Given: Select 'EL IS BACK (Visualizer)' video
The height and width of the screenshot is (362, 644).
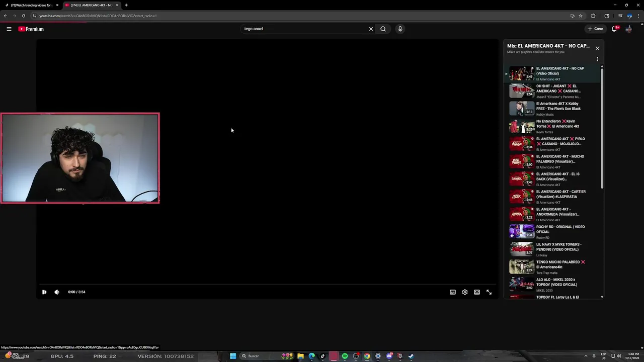Looking at the screenshot, I should (x=552, y=179).
